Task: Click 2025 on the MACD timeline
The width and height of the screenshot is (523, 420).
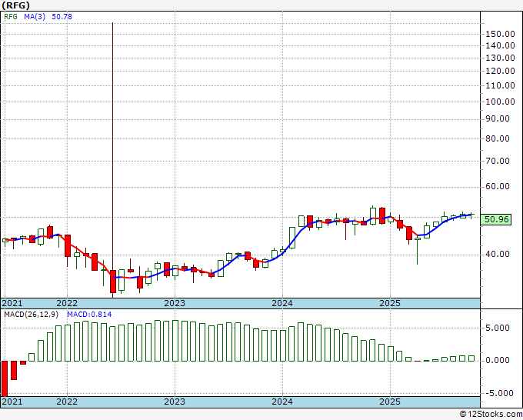Action: pyautogui.click(x=390, y=402)
